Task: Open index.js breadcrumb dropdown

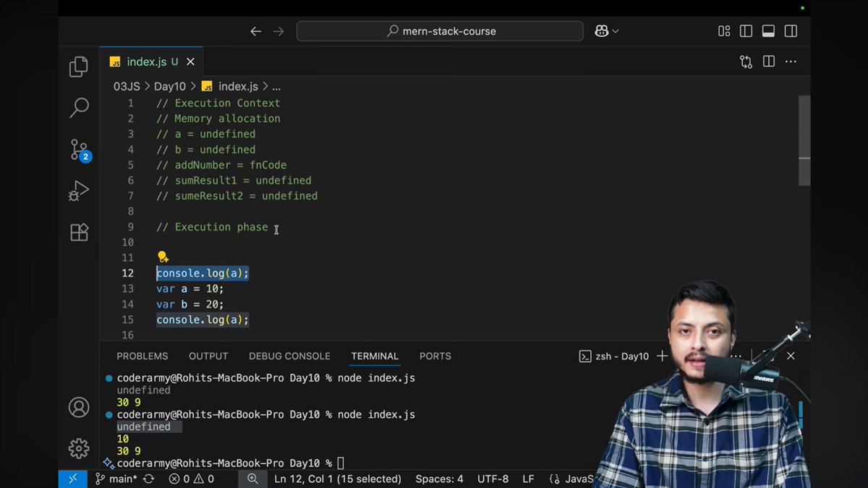Action: pyautogui.click(x=230, y=86)
